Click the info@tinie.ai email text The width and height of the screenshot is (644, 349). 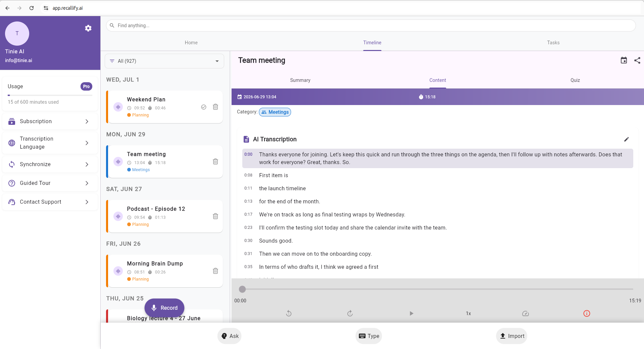pyautogui.click(x=18, y=60)
